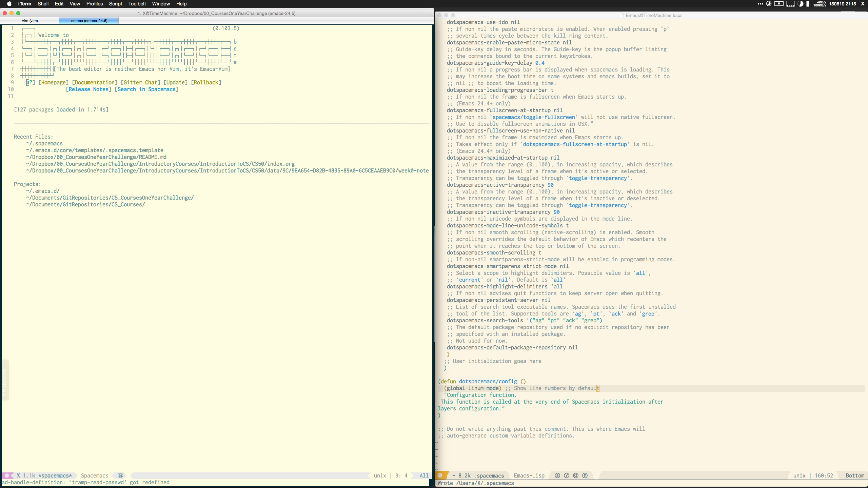
Task: Open the Script menu
Action: (x=116, y=4)
